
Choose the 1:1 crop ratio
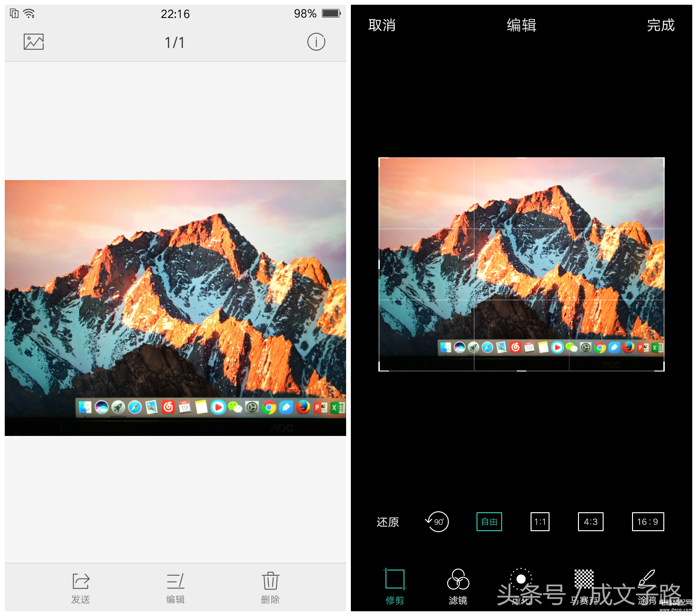(540, 522)
